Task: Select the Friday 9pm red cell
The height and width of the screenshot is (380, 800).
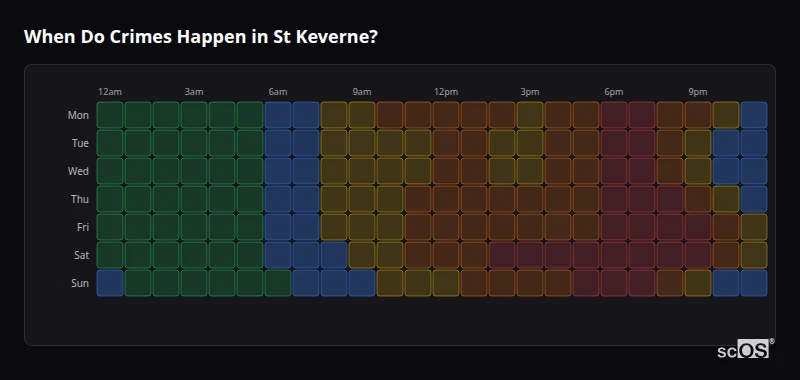Action: tap(698, 227)
